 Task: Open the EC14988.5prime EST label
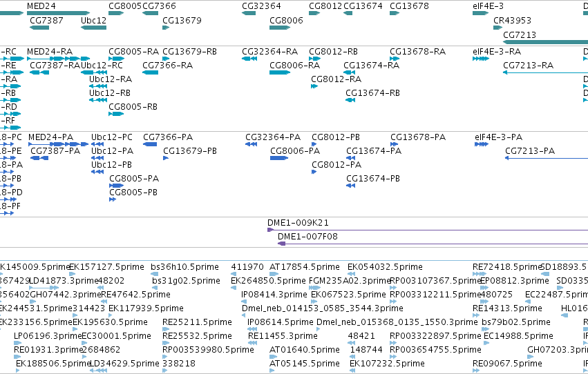point(519,336)
